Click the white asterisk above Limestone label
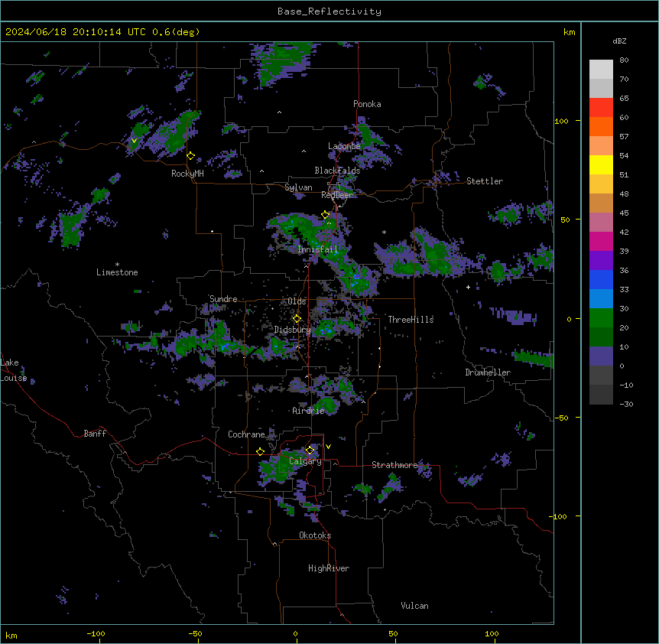 117,265
